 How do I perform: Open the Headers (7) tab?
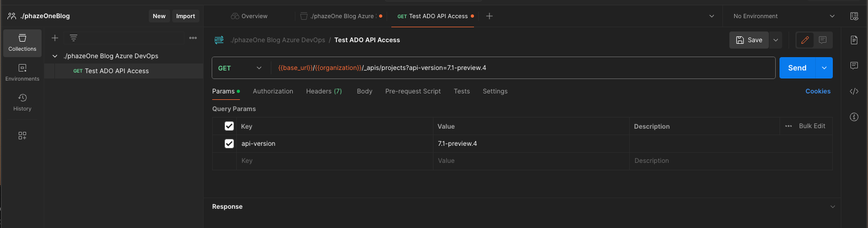pyautogui.click(x=324, y=91)
